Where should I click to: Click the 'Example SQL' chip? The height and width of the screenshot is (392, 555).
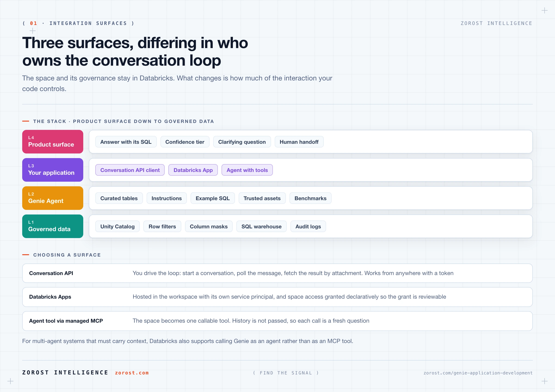pyautogui.click(x=213, y=198)
